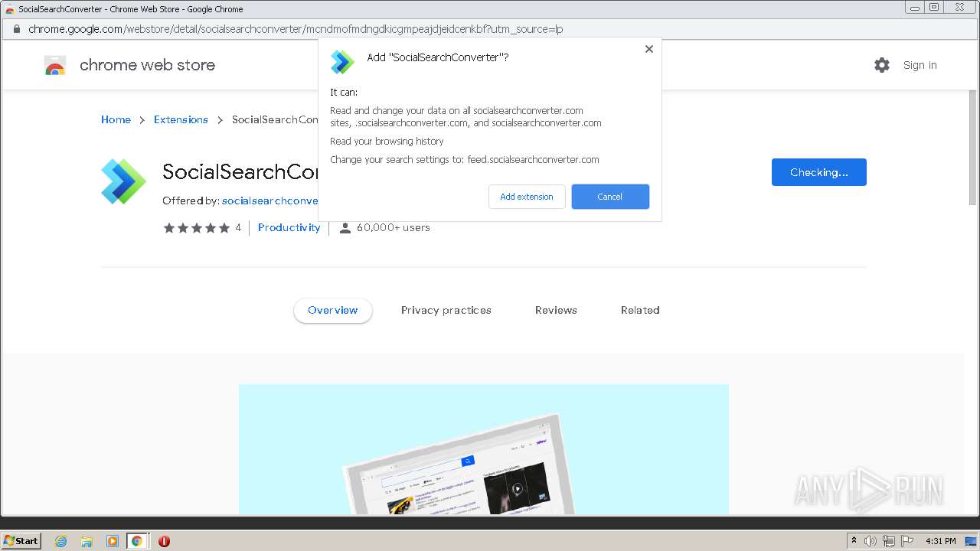
Task: Open Action Center flag icon
Action: pyautogui.click(x=907, y=541)
